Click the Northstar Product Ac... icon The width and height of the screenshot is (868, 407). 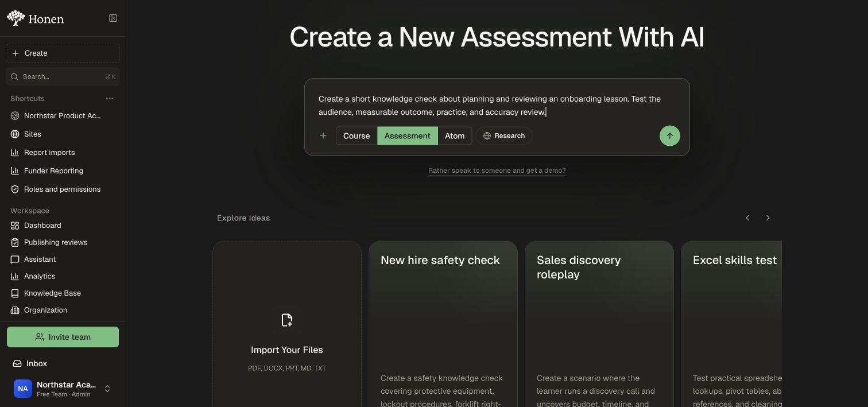pos(15,116)
